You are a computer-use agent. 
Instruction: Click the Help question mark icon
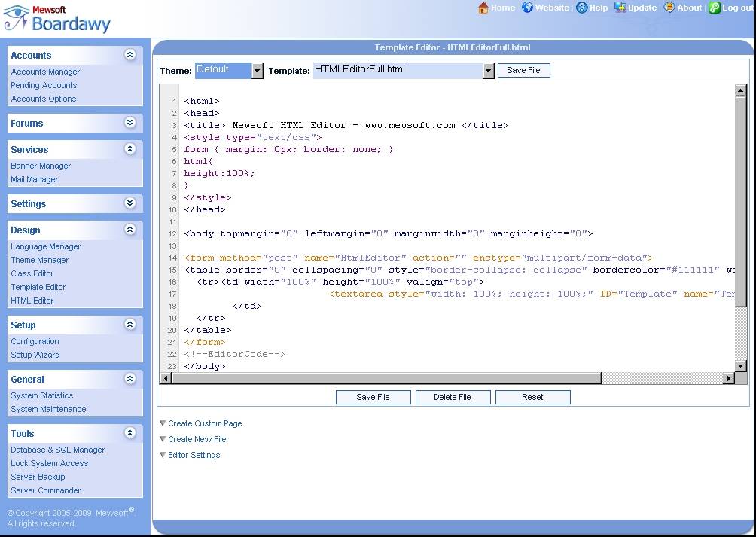(x=582, y=8)
